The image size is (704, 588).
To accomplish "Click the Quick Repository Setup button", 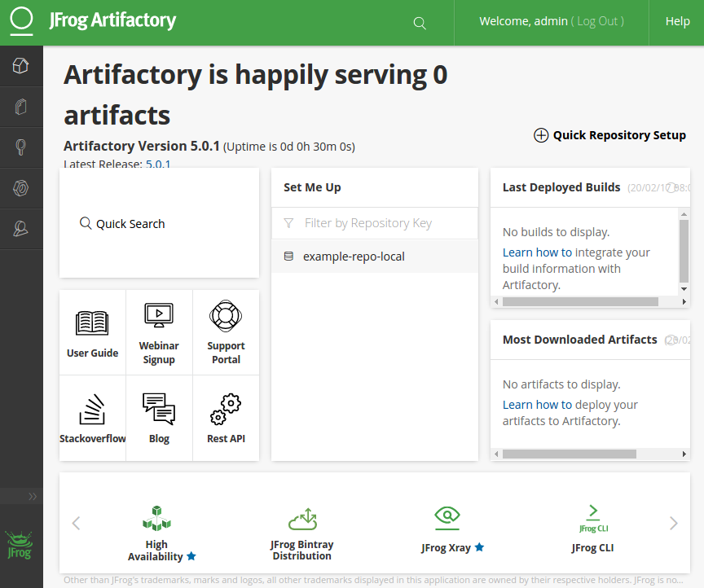I will point(609,135).
